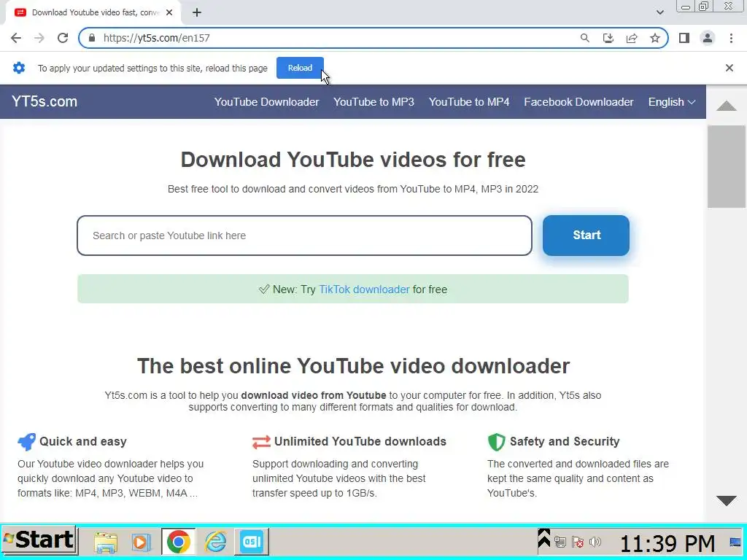Open the blue OSL taskbar app icon
The image size is (747, 560).
(252, 542)
